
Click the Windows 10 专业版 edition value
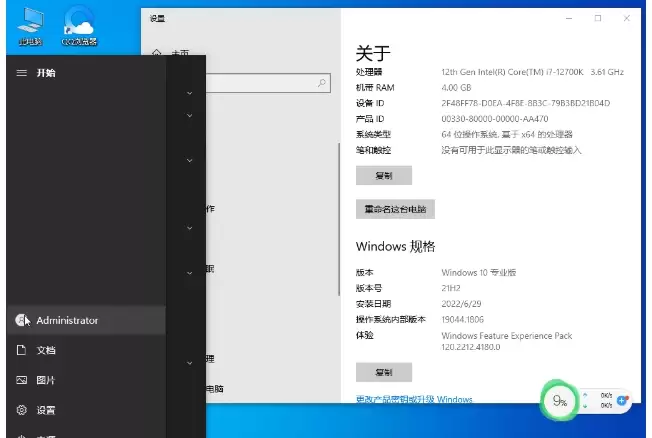pyautogui.click(x=479, y=272)
